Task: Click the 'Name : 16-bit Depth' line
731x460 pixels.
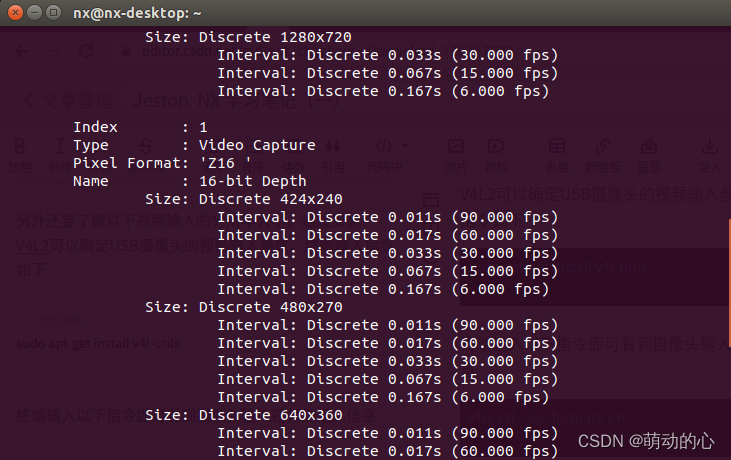Action: pyautogui.click(x=190, y=181)
